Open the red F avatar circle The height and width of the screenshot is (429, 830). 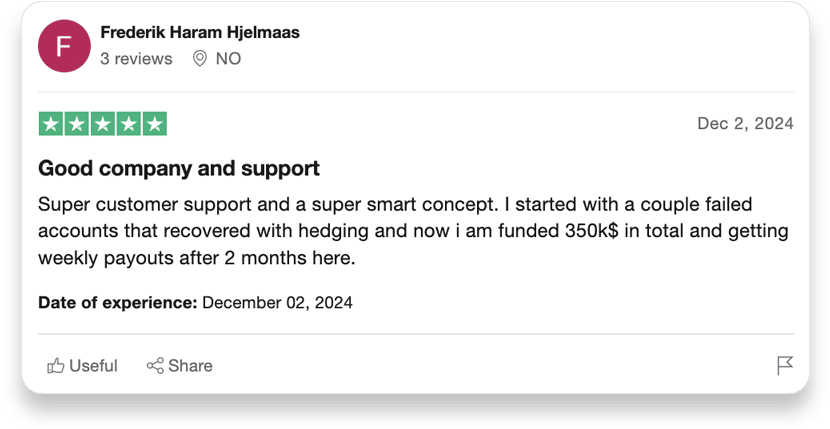(x=64, y=46)
